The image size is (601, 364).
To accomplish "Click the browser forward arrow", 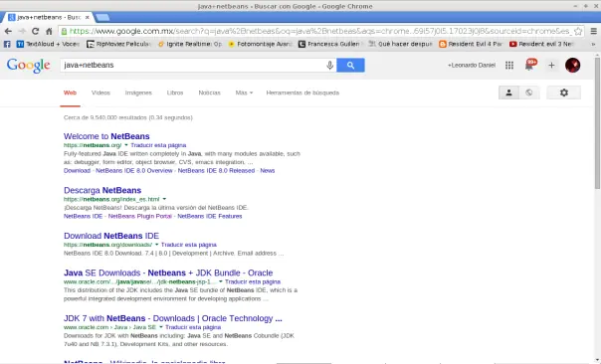I will tap(22, 31).
